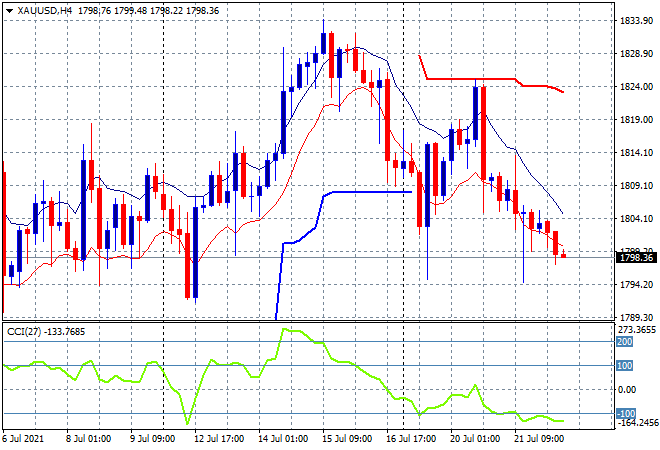The image size is (660, 450).
Task: Select the price scale value 1814.10
Action: tap(636, 152)
